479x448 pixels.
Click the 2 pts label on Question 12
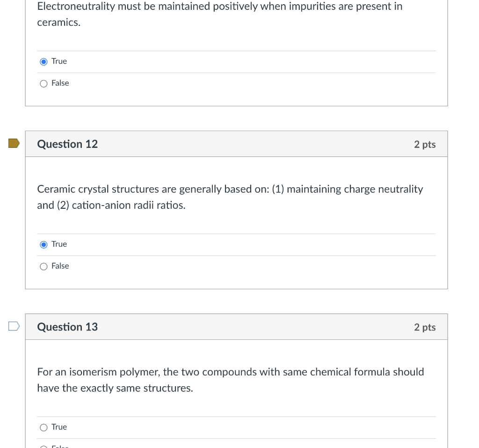click(424, 144)
